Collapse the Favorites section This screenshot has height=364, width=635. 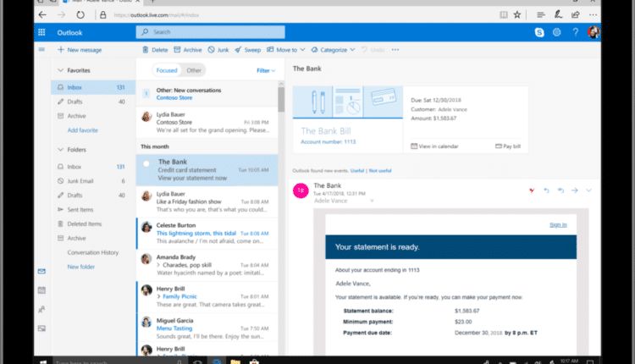60,71
